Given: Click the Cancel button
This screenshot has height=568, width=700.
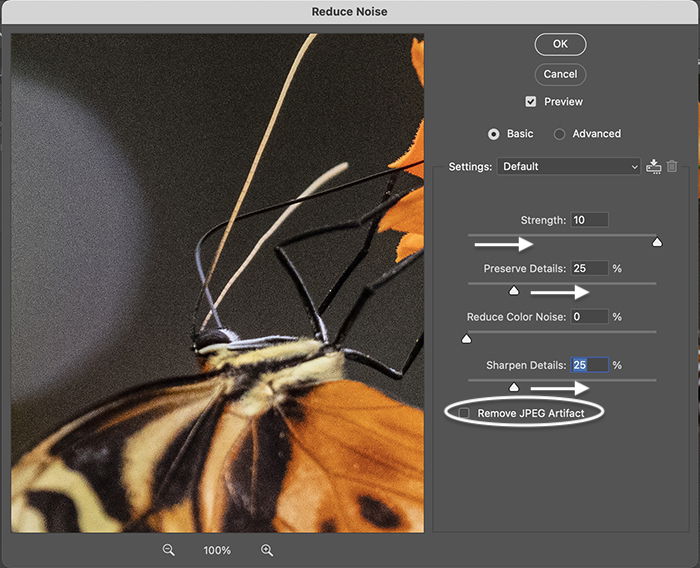Looking at the screenshot, I should pyautogui.click(x=560, y=74).
